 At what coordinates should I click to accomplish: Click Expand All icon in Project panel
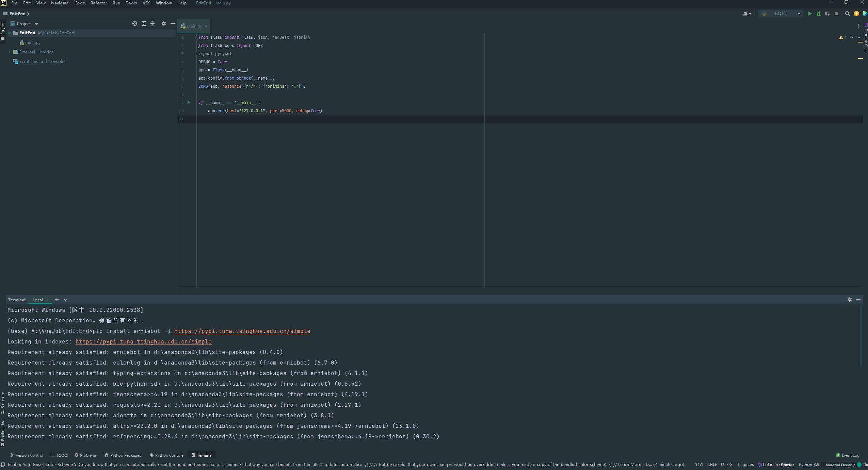click(x=144, y=23)
